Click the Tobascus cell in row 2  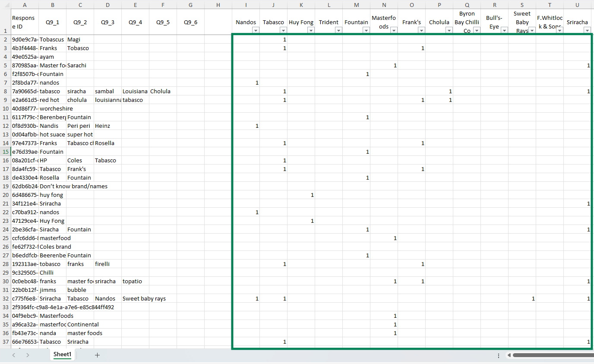(52, 39)
